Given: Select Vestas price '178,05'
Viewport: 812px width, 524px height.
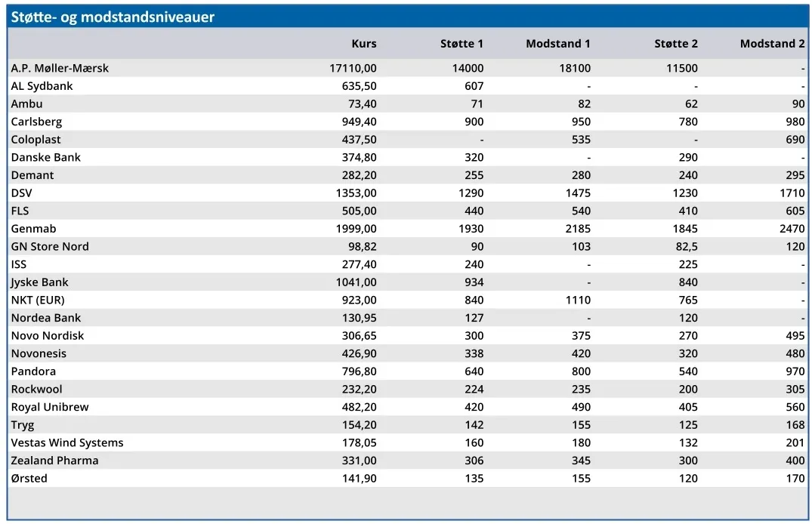Looking at the screenshot, I should [x=359, y=442].
